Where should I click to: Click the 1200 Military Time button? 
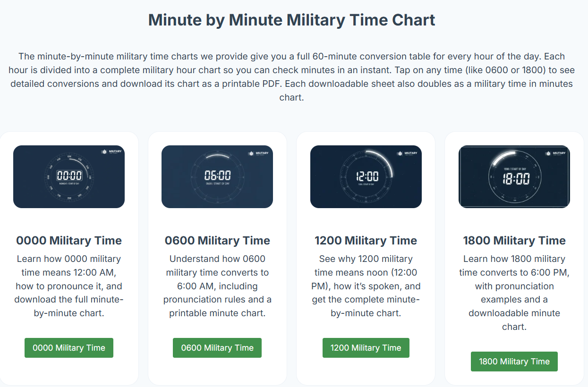[366, 348]
